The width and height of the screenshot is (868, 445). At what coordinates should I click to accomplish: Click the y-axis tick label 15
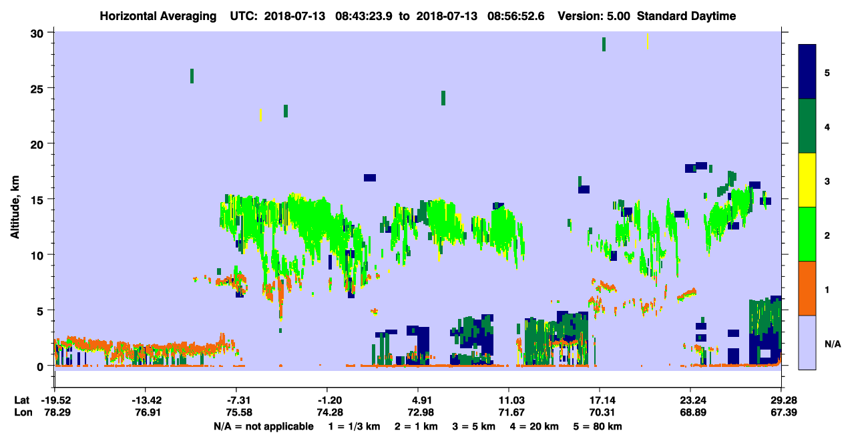(37, 199)
